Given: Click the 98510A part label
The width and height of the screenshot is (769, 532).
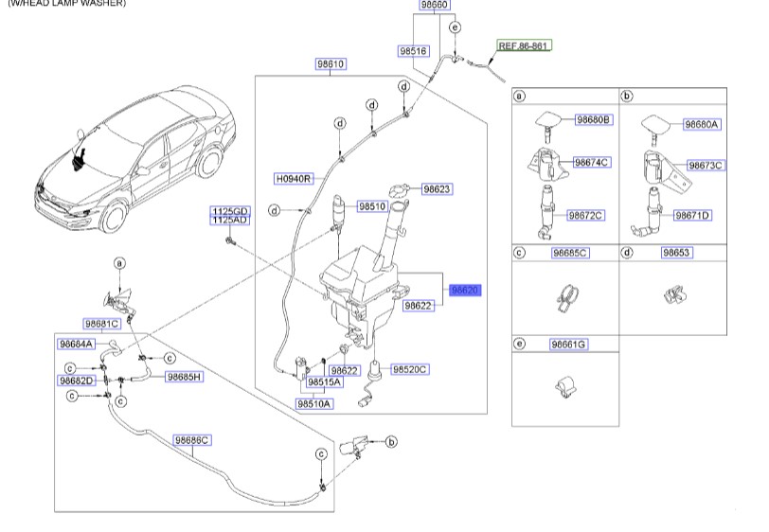Looking at the screenshot, I should coord(313,404).
